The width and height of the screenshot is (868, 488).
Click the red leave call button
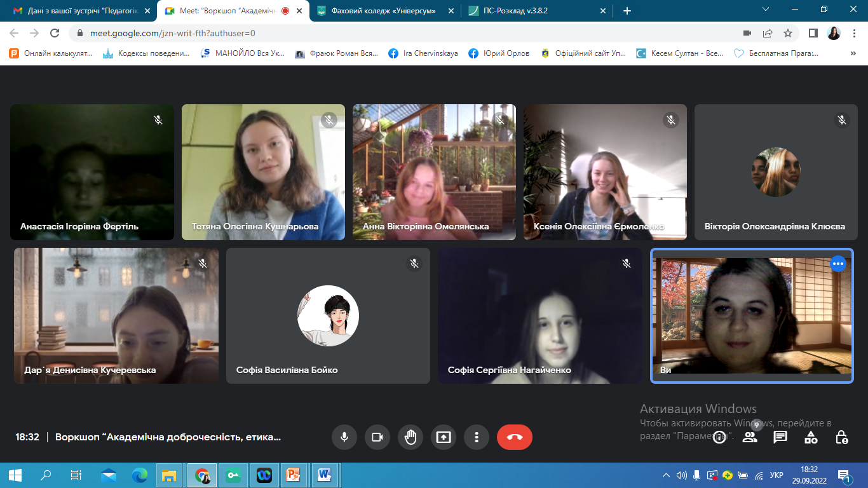point(514,437)
